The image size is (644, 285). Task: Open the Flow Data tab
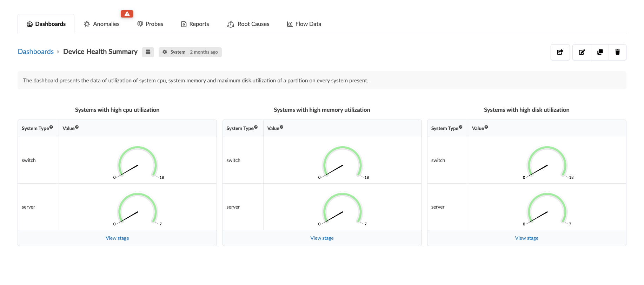pos(304,24)
